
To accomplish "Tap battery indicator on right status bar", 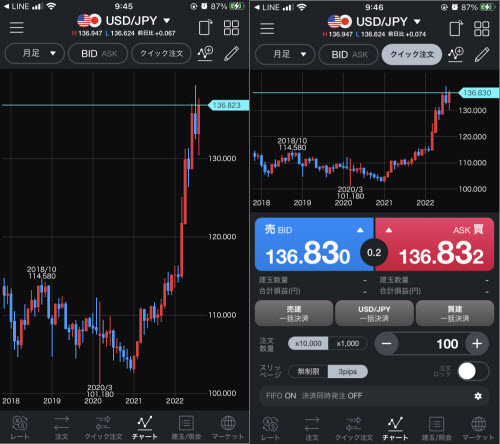I will pos(488,7).
